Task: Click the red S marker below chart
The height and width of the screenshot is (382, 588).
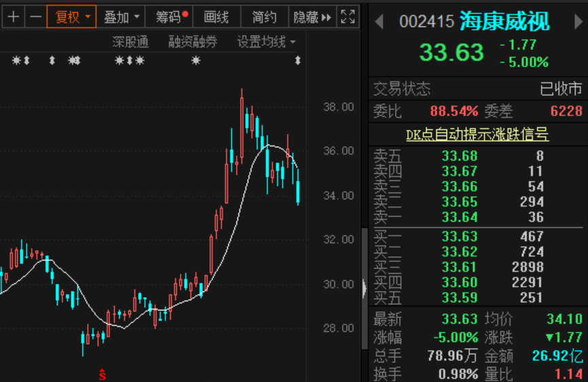Action: tap(103, 374)
